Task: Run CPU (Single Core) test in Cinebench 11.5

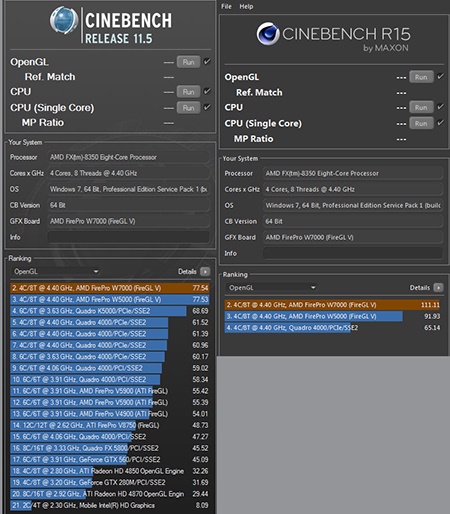Action: 188,108
